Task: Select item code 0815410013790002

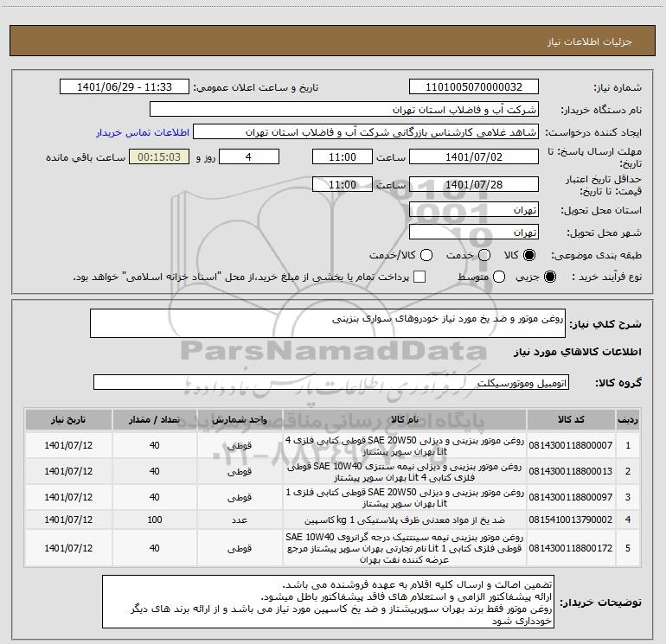Action: [x=571, y=520]
